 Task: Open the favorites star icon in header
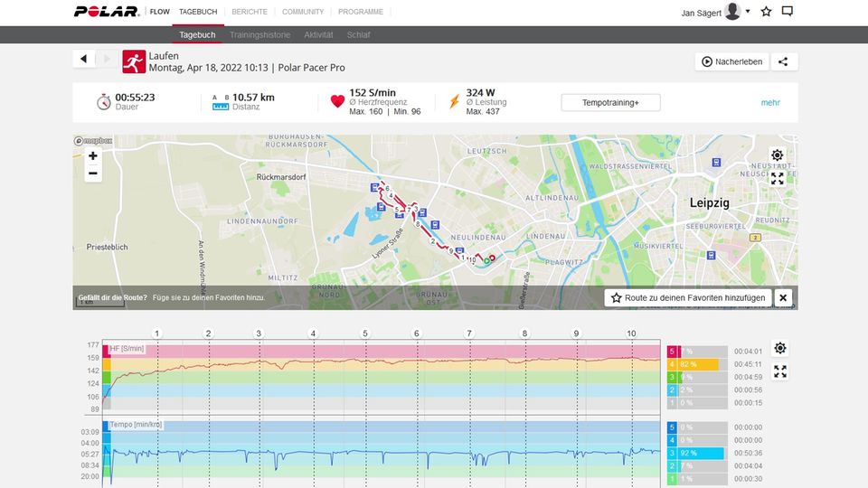766,12
